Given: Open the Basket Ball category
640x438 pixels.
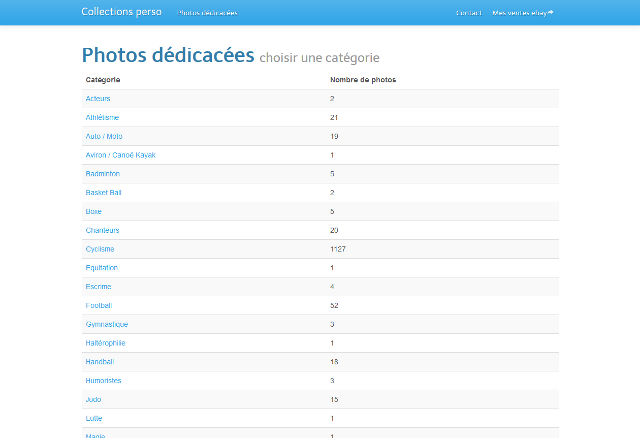Looking at the screenshot, I should click(103, 192).
